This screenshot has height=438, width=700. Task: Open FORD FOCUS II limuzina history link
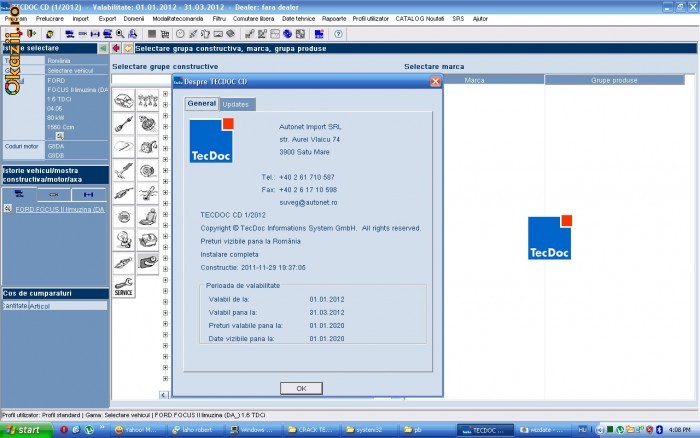(60, 209)
